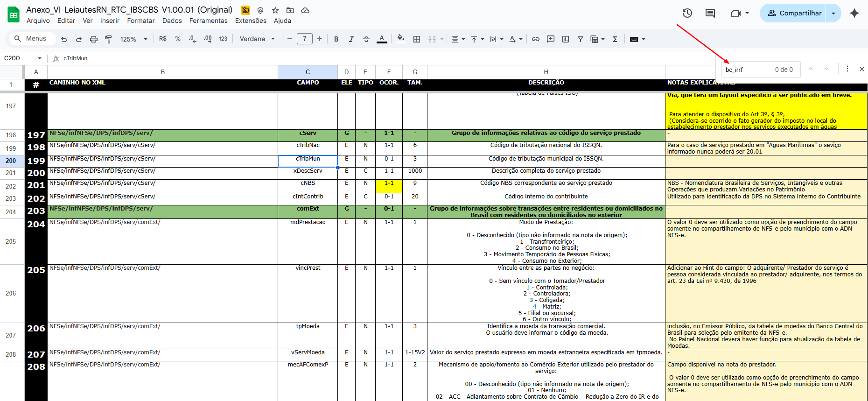Screen dimensions: 868x401
Task: Click the Compartilhar share button
Action: [794, 13]
